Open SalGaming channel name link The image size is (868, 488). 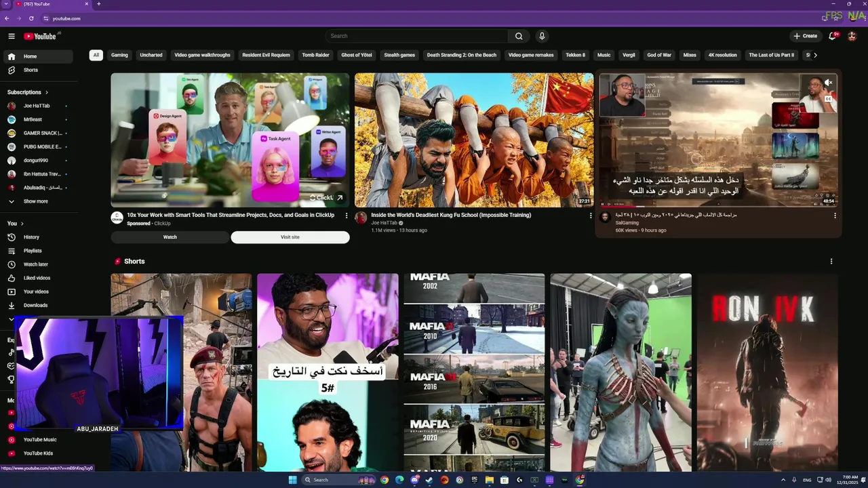[x=627, y=222]
